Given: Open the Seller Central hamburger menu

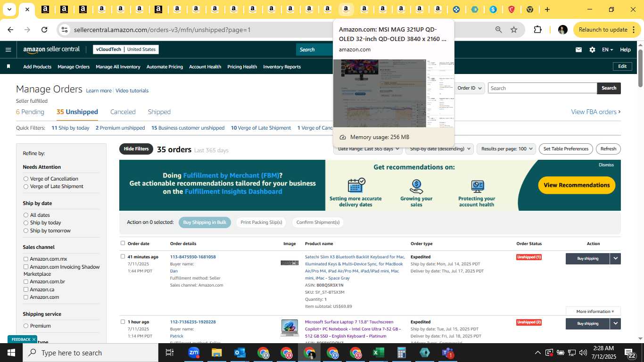Looking at the screenshot, I should [8, 49].
